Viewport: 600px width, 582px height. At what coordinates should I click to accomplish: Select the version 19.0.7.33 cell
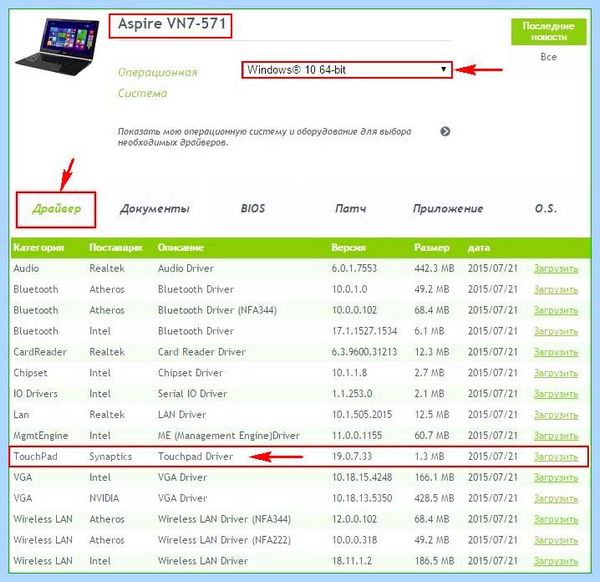pos(352,456)
